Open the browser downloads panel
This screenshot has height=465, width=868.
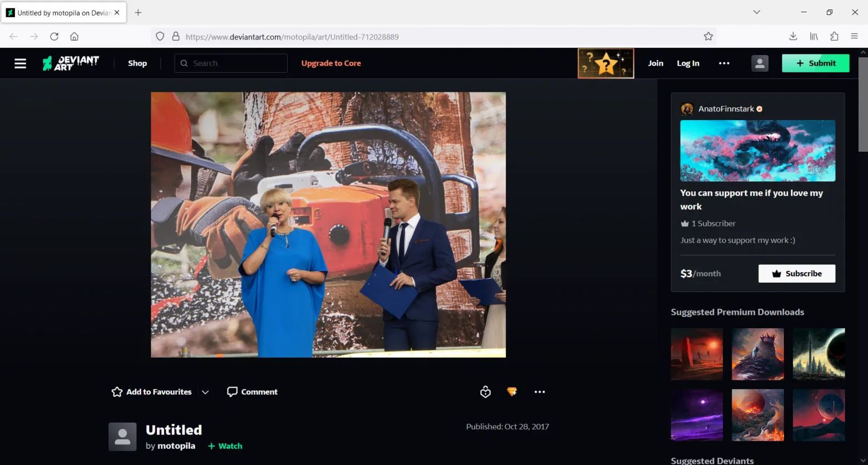[793, 37]
